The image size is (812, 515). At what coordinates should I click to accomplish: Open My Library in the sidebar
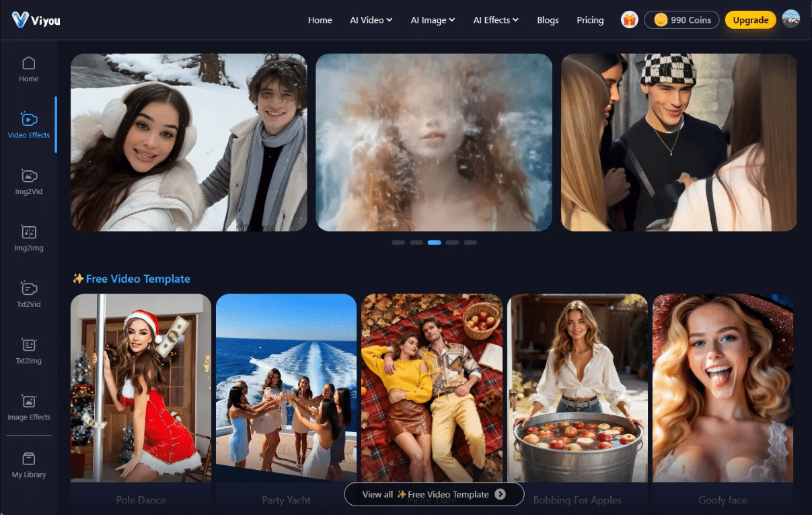point(29,459)
